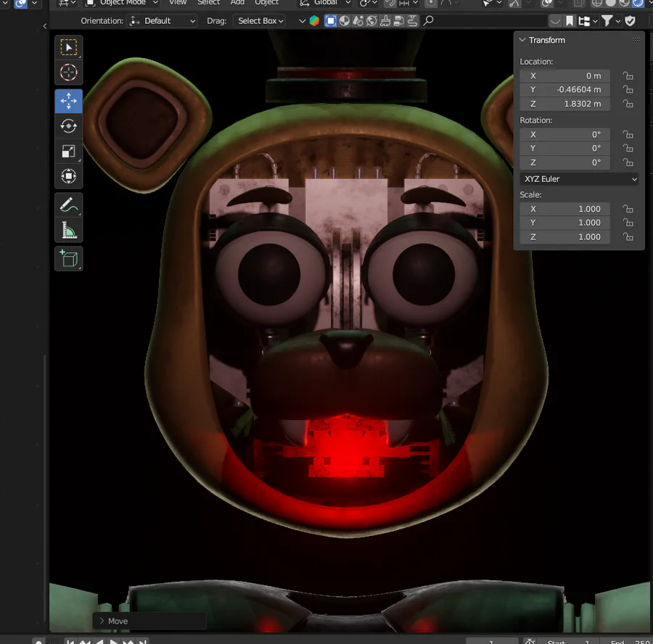The width and height of the screenshot is (653, 644).
Task: Open the funnel filter dropdown
Action: (611, 21)
